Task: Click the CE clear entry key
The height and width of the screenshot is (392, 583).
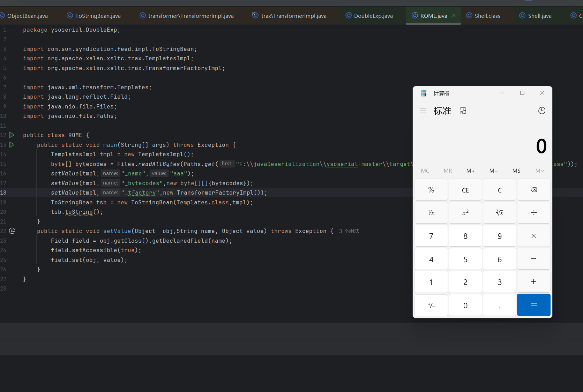Action: tap(465, 190)
